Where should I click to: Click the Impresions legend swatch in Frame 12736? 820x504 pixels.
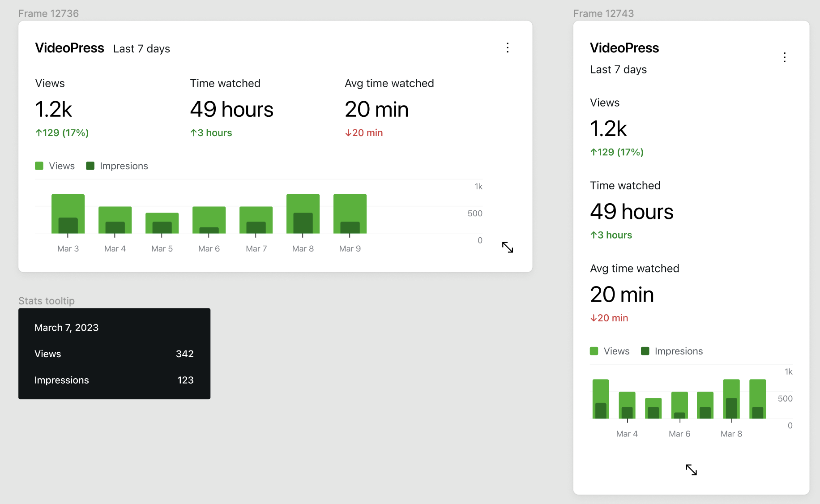point(90,166)
